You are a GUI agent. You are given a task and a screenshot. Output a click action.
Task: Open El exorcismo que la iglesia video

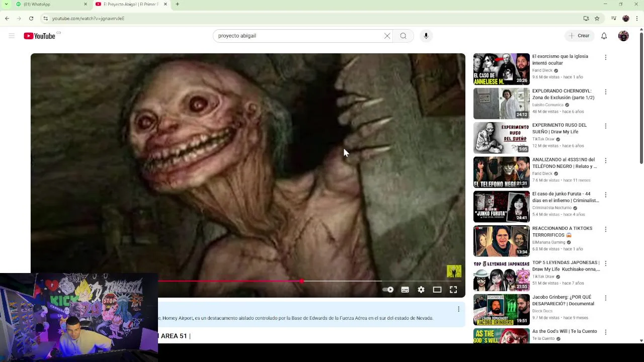click(x=560, y=60)
